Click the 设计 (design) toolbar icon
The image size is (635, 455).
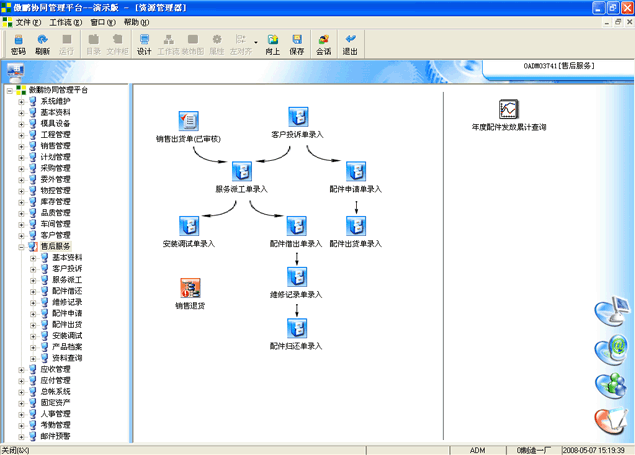click(x=144, y=44)
